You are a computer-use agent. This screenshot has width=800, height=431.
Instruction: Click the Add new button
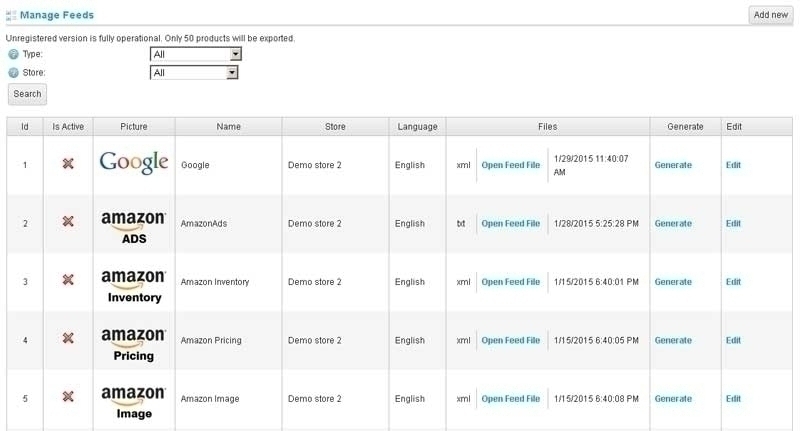(771, 15)
